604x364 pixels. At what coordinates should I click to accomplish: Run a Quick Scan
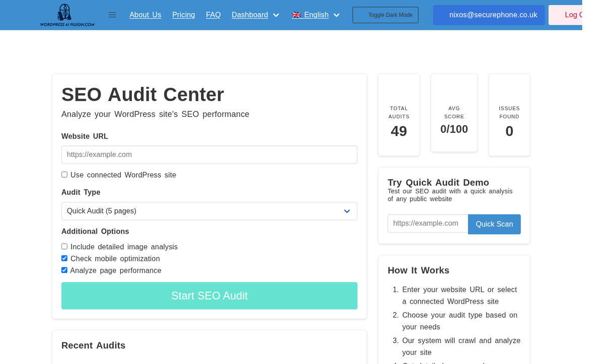[x=494, y=224]
